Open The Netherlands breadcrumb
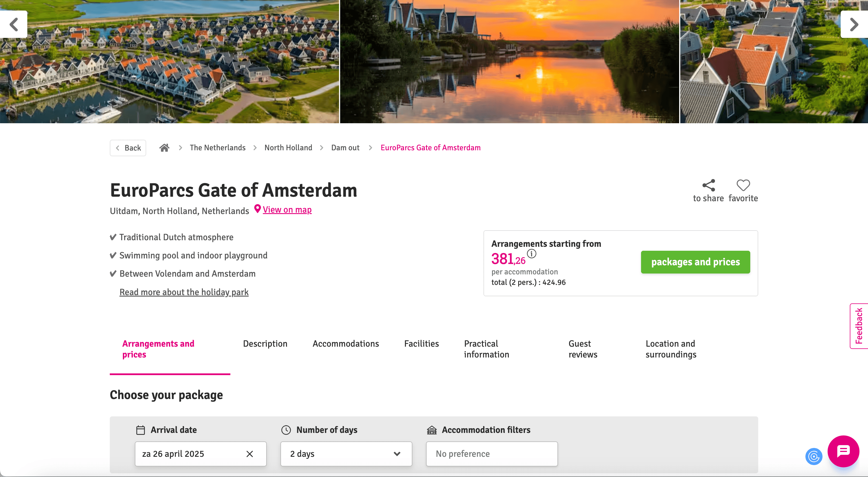The width and height of the screenshot is (868, 477). pyautogui.click(x=218, y=148)
